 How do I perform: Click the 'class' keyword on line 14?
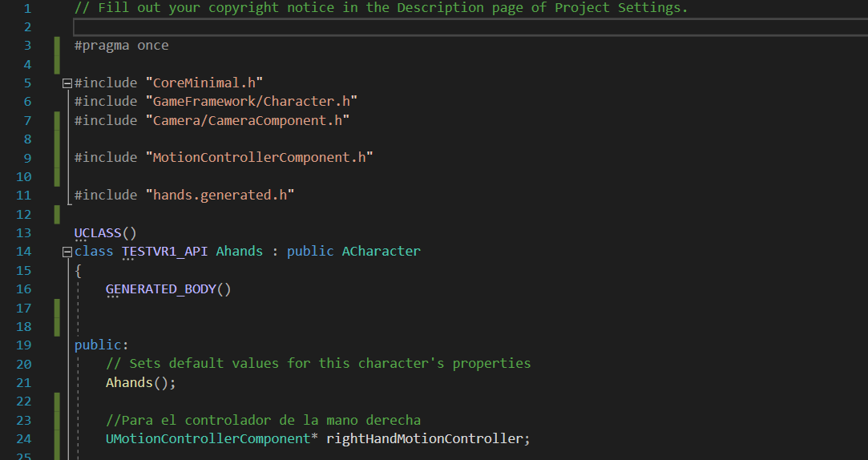94,252
